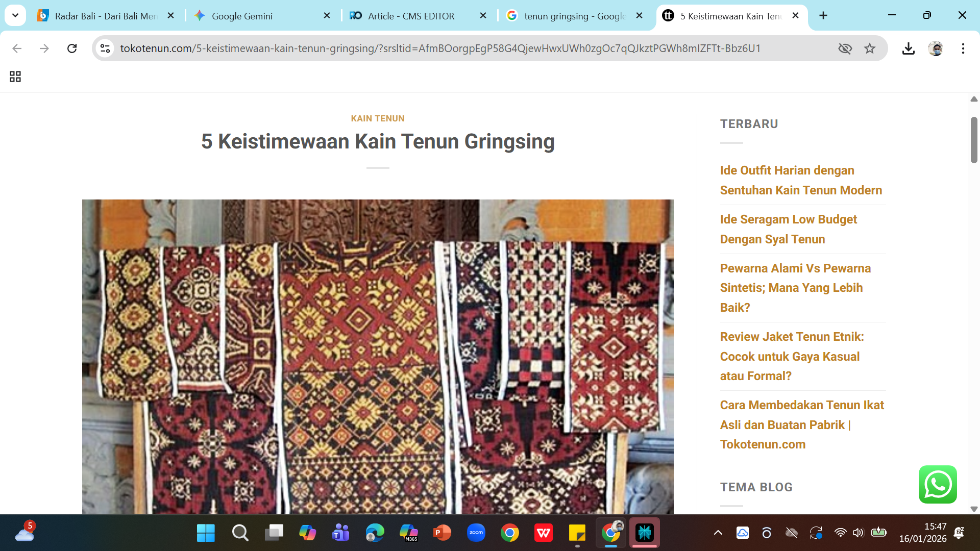This screenshot has height=551, width=980.
Task: Open the tab search chevron dropdown
Action: (15, 15)
